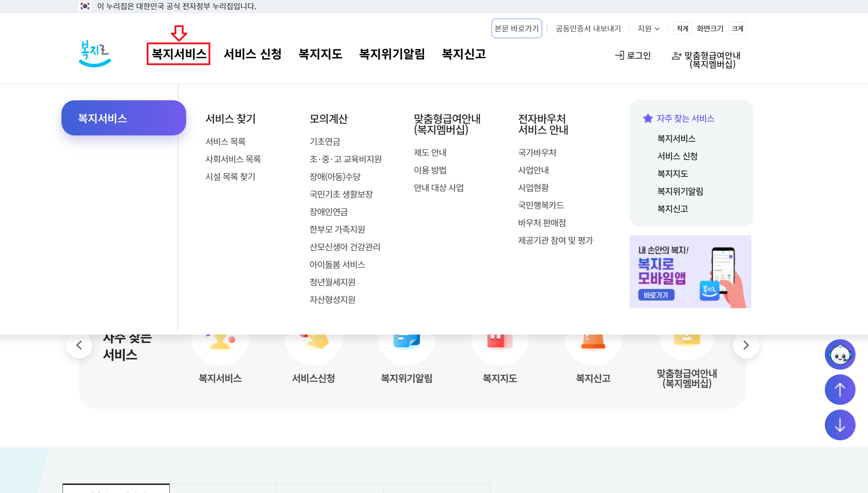Select 기초연금 under 모의계산
868x493 pixels.
click(325, 142)
